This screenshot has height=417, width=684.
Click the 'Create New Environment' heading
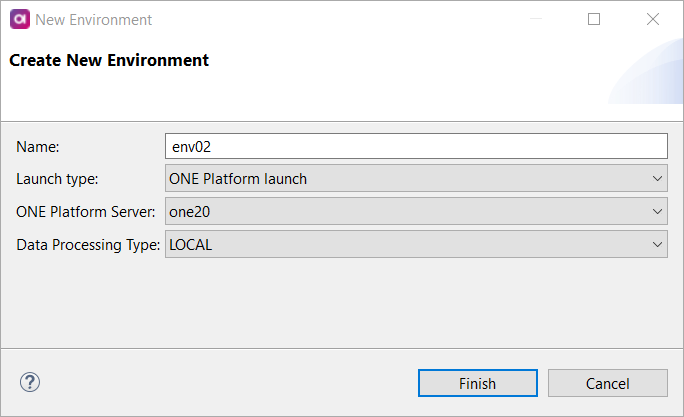point(109,60)
